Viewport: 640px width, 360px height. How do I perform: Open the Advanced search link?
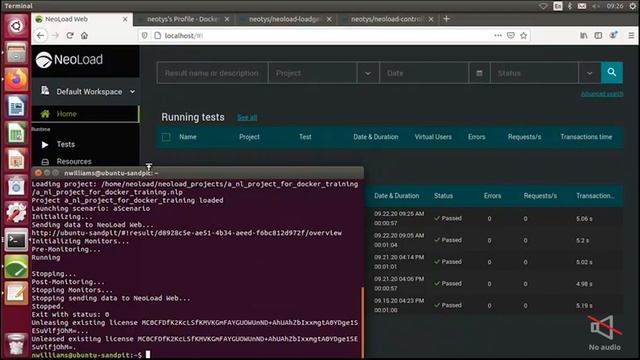[602, 94]
